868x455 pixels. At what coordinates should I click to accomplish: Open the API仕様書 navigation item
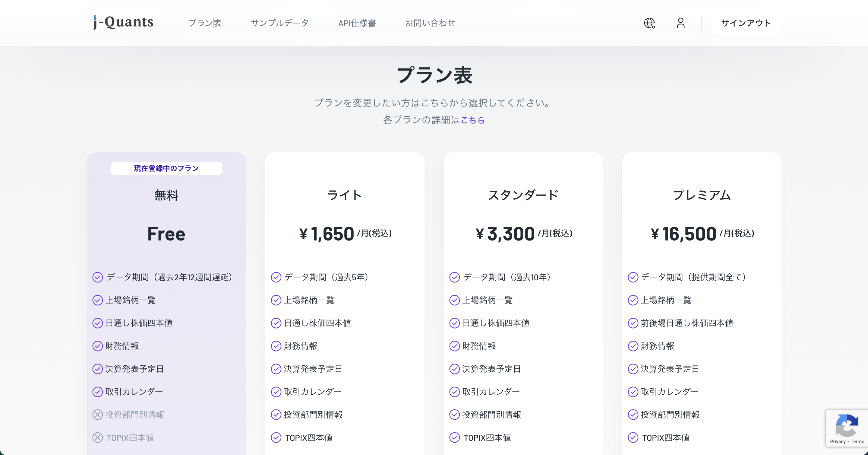tap(357, 23)
